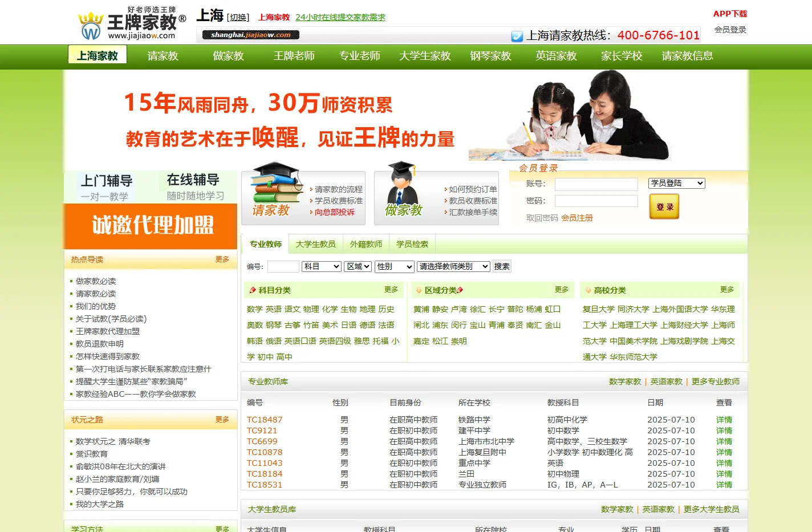Open the 科目 subject dropdown

(321, 266)
